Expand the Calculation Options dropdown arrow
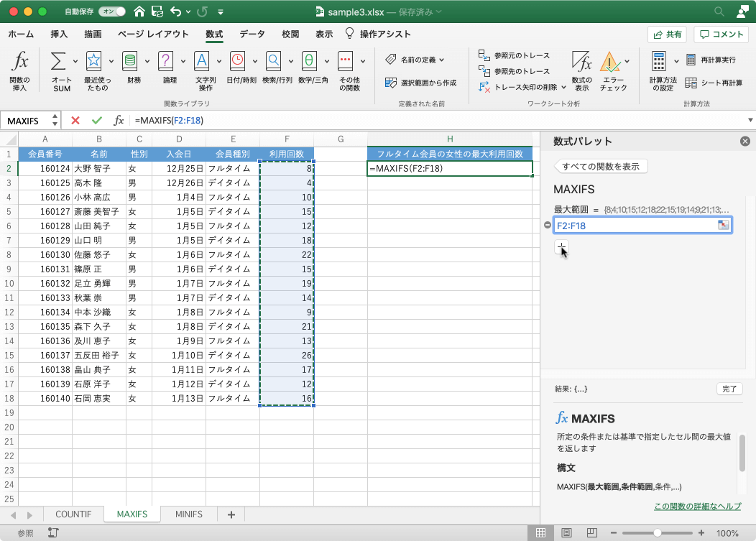The width and height of the screenshot is (756, 541). click(x=676, y=61)
